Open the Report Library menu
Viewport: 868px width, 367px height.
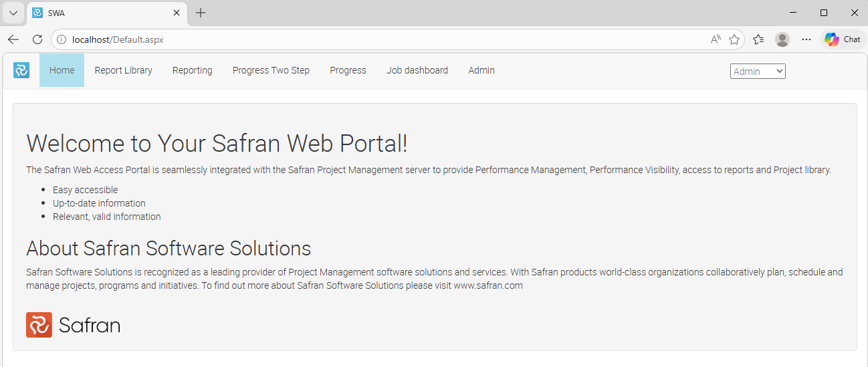123,70
